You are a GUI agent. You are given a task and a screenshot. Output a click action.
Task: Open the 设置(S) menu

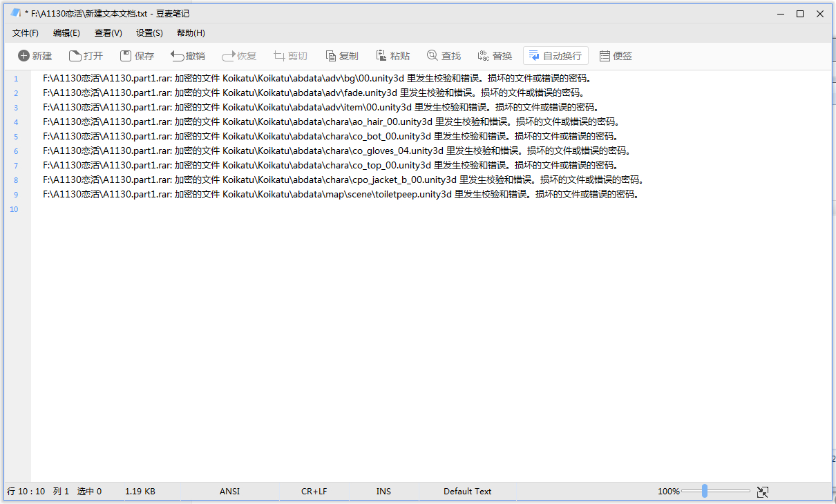click(149, 33)
